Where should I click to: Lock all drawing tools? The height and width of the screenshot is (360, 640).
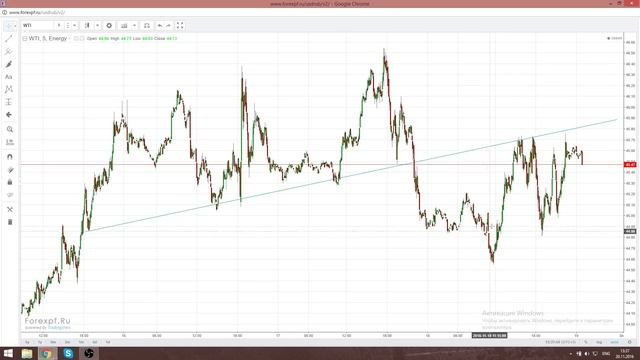click(10, 182)
